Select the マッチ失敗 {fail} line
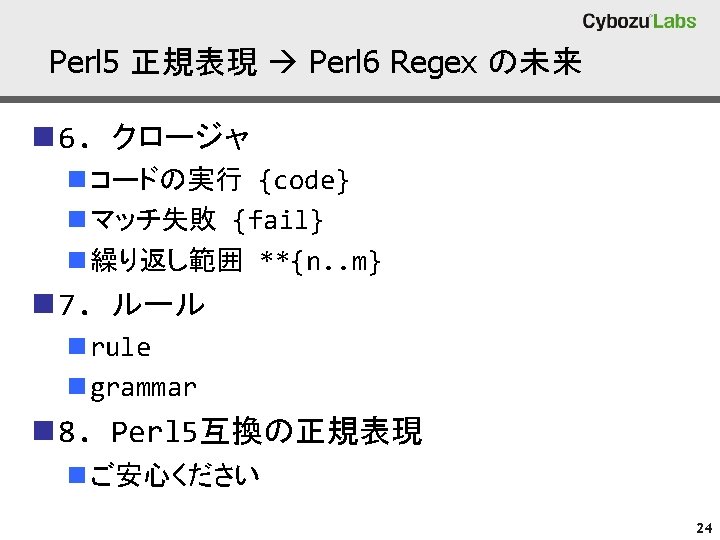Viewport: 720px width, 540px height. point(206,219)
